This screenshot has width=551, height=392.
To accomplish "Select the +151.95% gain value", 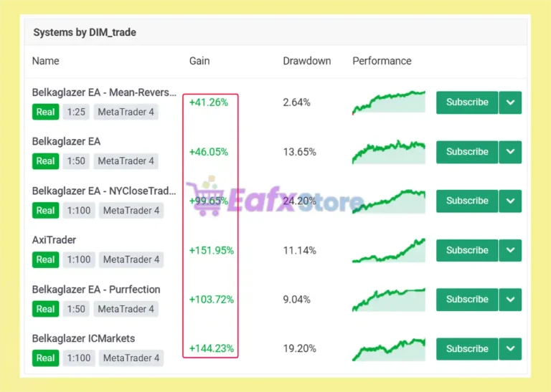I will pyautogui.click(x=211, y=251).
